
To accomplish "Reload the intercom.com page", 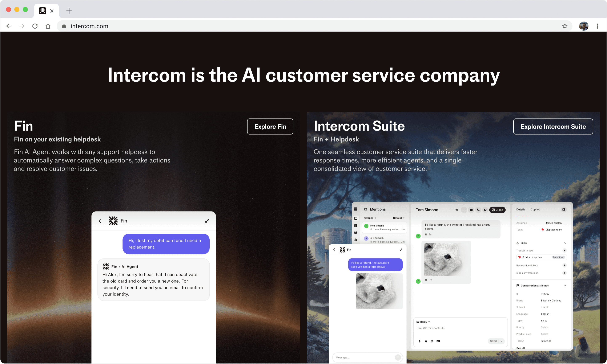I will point(35,26).
